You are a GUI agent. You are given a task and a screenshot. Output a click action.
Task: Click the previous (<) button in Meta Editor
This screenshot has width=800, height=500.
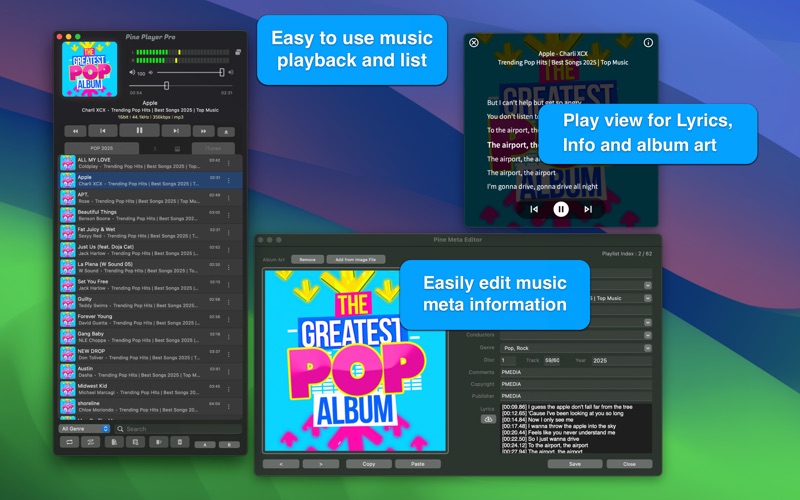click(281, 464)
